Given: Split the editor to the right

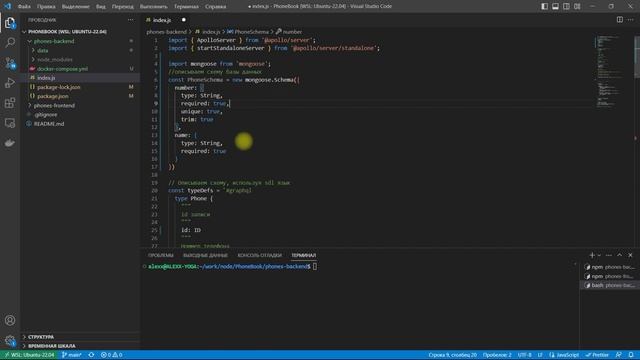Looking at the screenshot, I should (620, 20).
